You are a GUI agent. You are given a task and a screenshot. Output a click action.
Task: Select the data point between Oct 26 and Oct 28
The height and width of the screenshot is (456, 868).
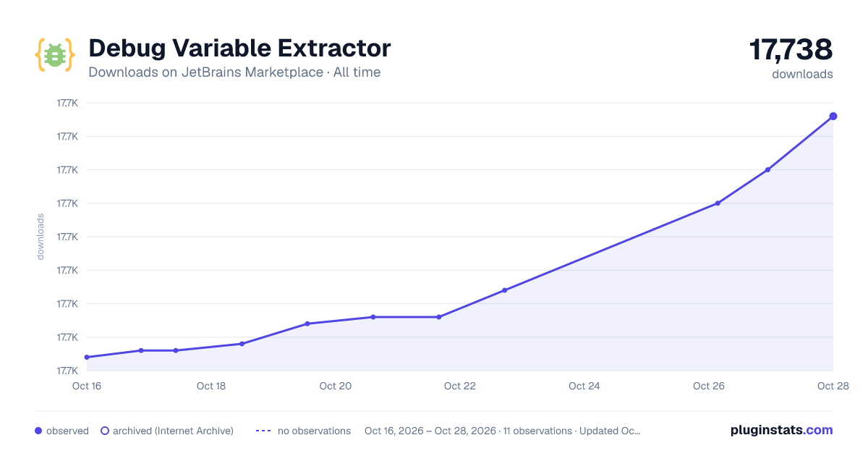pos(767,169)
